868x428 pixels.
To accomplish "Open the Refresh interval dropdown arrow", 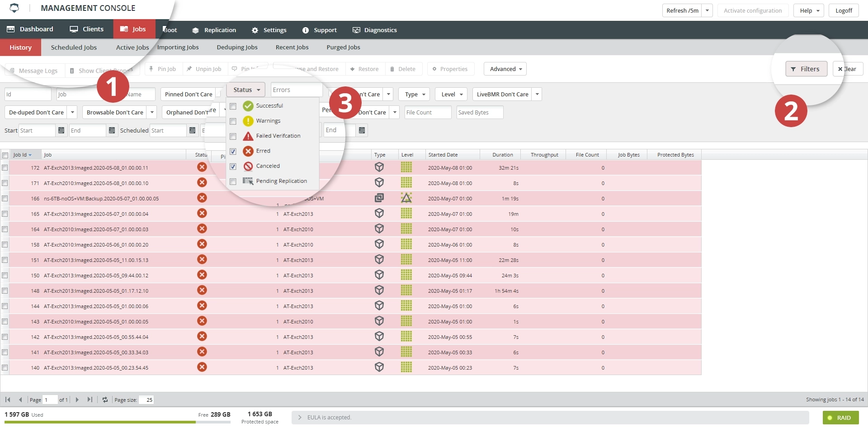I will pos(708,10).
